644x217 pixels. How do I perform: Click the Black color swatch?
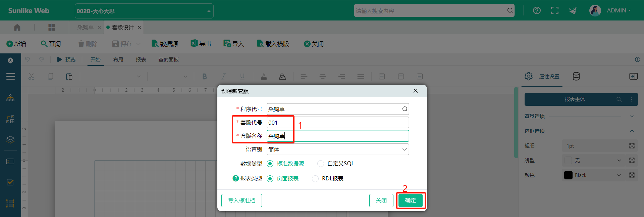click(568, 175)
